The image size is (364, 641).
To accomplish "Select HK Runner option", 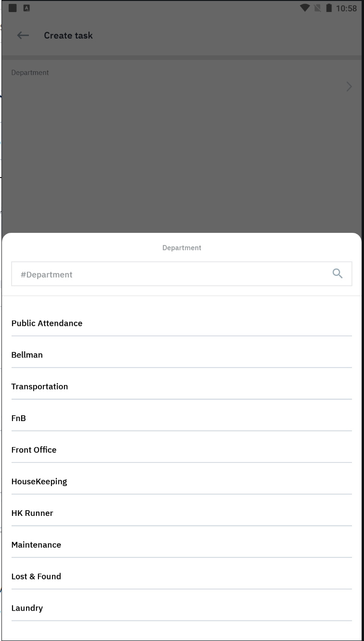I will click(x=32, y=513).
